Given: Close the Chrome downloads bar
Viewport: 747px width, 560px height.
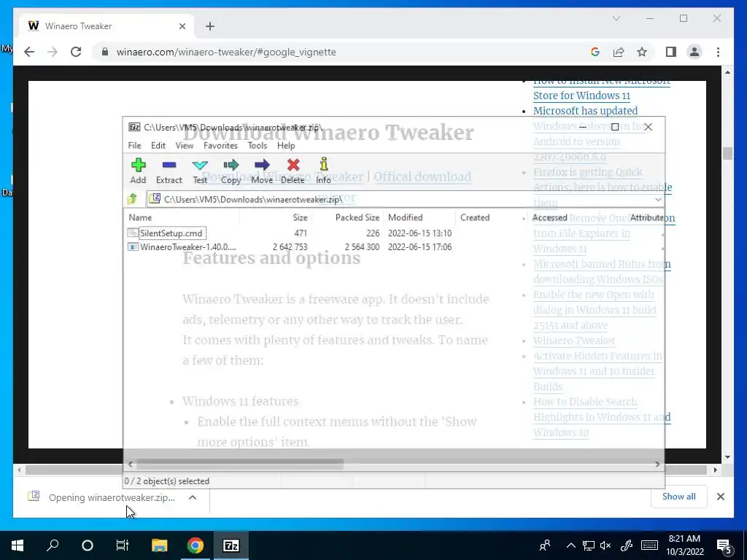Looking at the screenshot, I should [720, 497].
